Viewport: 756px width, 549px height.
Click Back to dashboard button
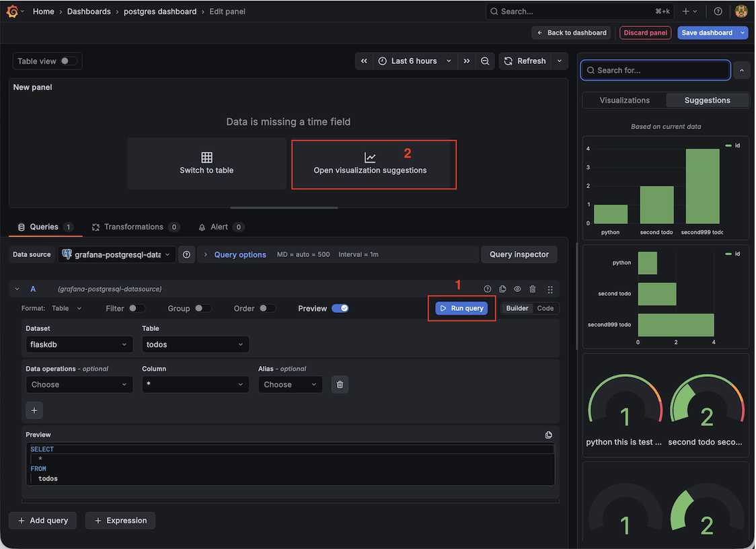[571, 33]
